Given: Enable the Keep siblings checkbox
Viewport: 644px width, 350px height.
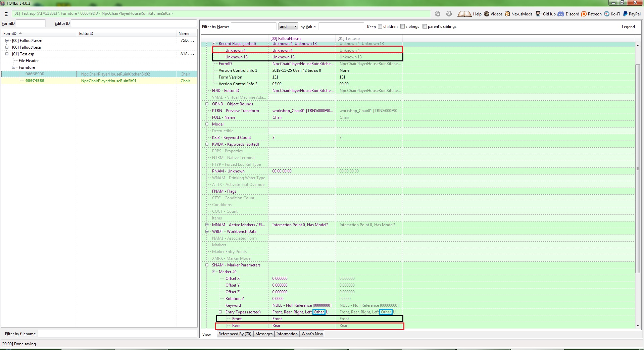Looking at the screenshot, I should (402, 27).
